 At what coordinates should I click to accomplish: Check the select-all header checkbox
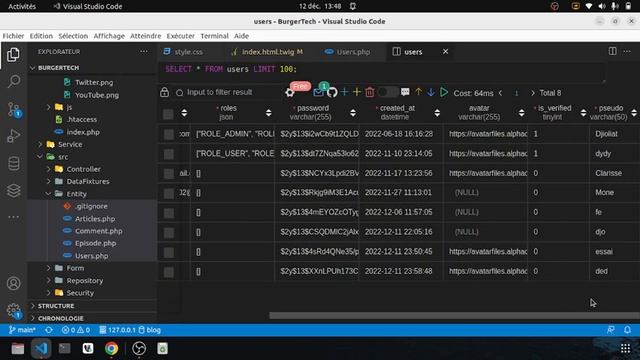(168, 114)
